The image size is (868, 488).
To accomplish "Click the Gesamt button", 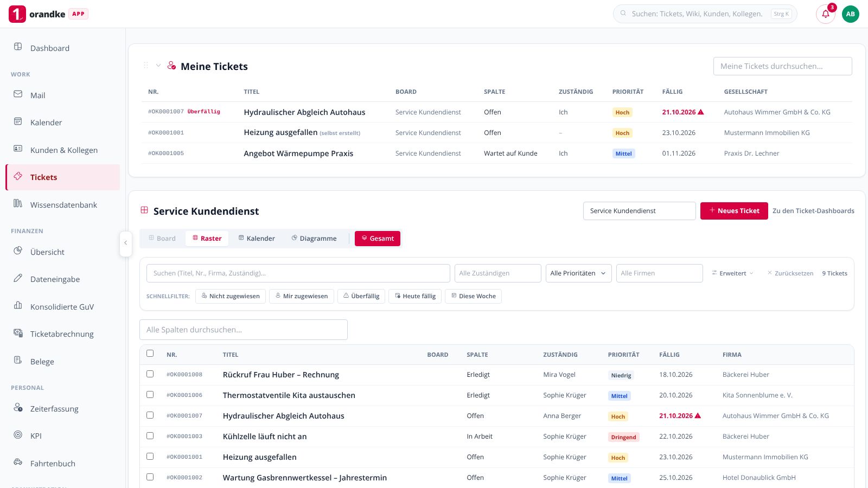I will click(x=378, y=239).
